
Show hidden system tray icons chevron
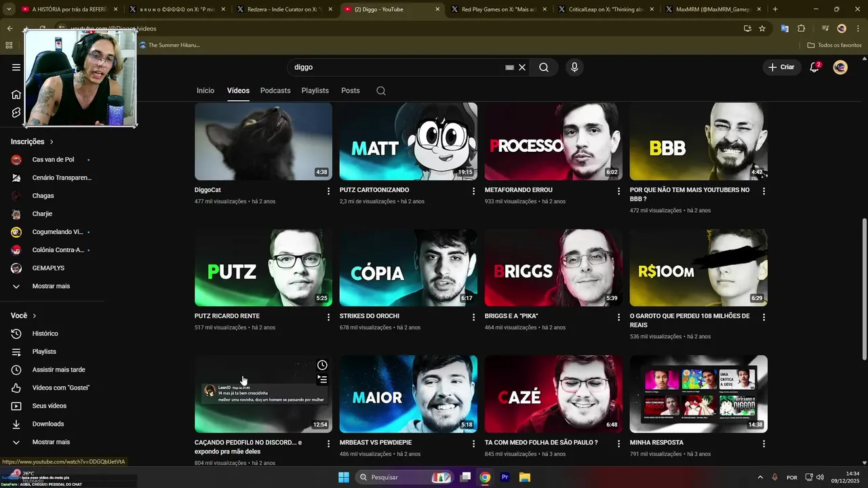tap(759, 477)
